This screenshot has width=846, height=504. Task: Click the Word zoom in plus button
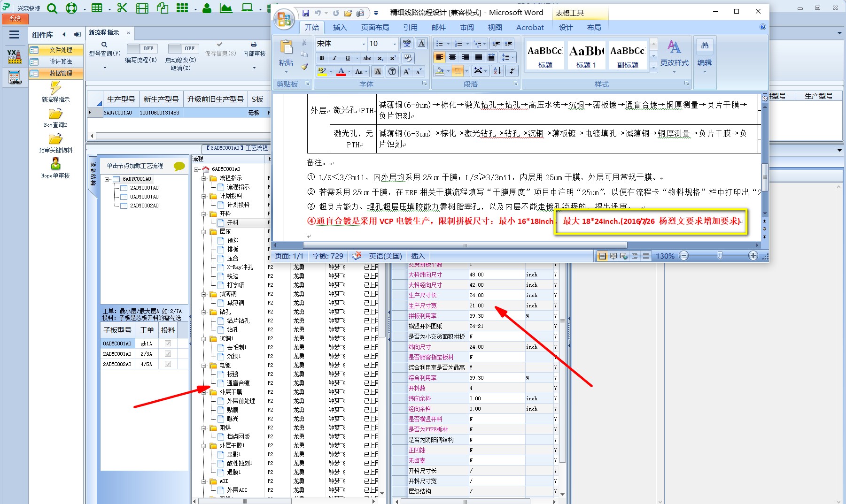[x=753, y=256]
